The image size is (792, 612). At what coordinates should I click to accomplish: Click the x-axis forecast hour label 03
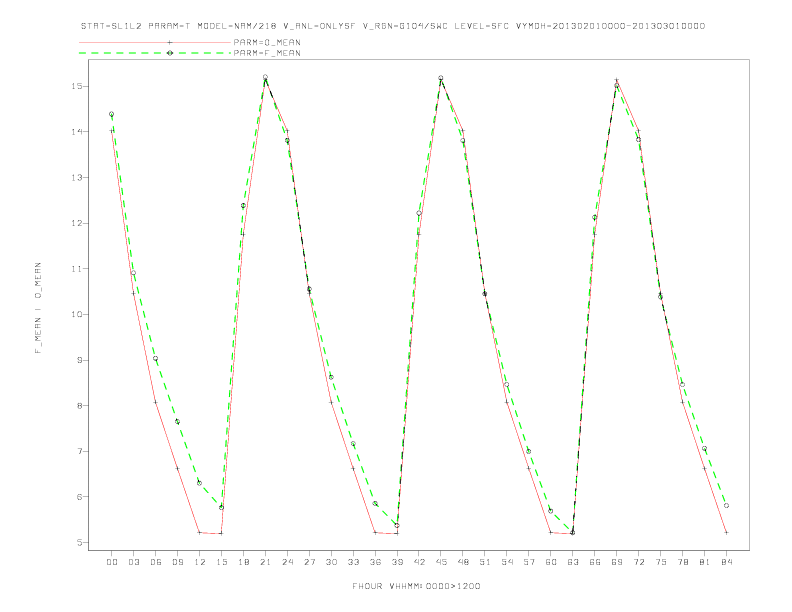click(x=133, y=562)
